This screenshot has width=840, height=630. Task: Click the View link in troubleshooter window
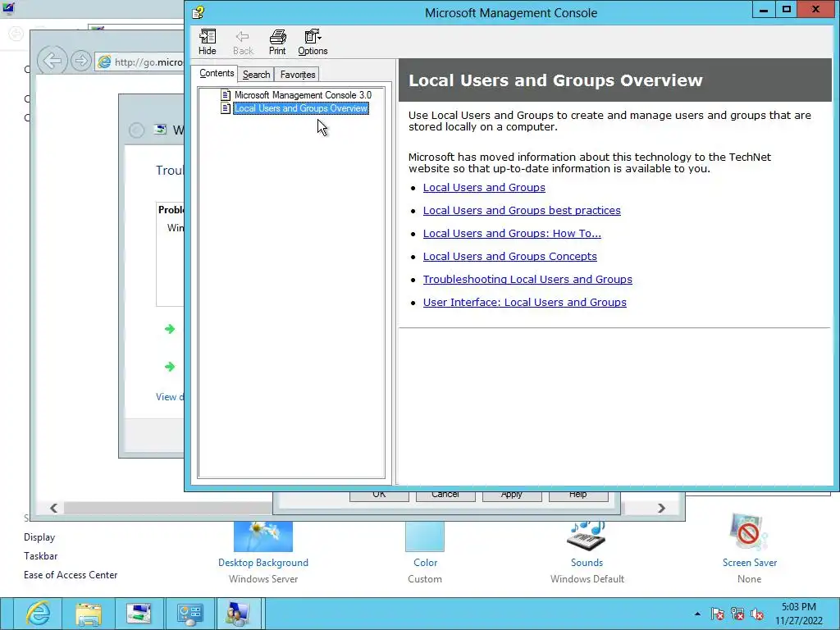coord(169,397)
